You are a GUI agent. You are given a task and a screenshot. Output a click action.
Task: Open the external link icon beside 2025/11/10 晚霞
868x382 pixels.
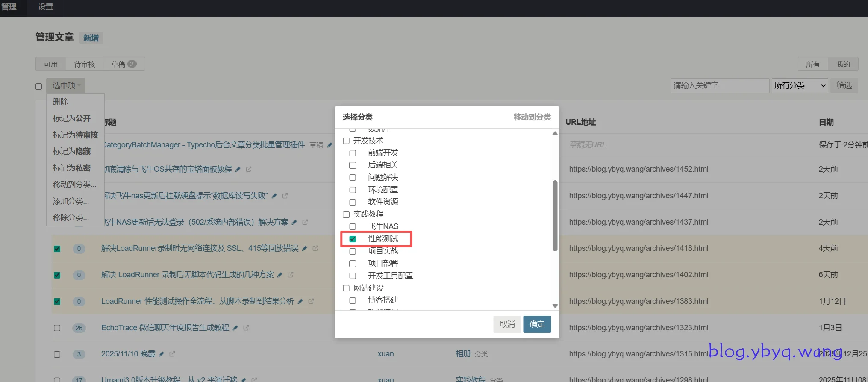pyautogui.click(x=172, y=354)
